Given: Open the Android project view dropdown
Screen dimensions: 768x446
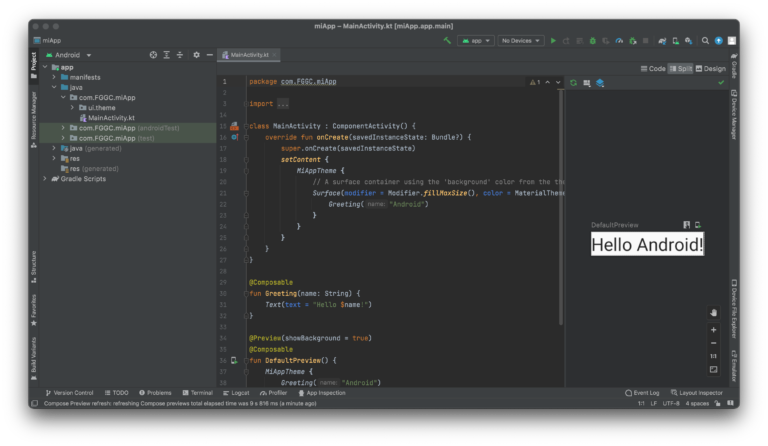Looking at the screenshot, I should [69, 55].
